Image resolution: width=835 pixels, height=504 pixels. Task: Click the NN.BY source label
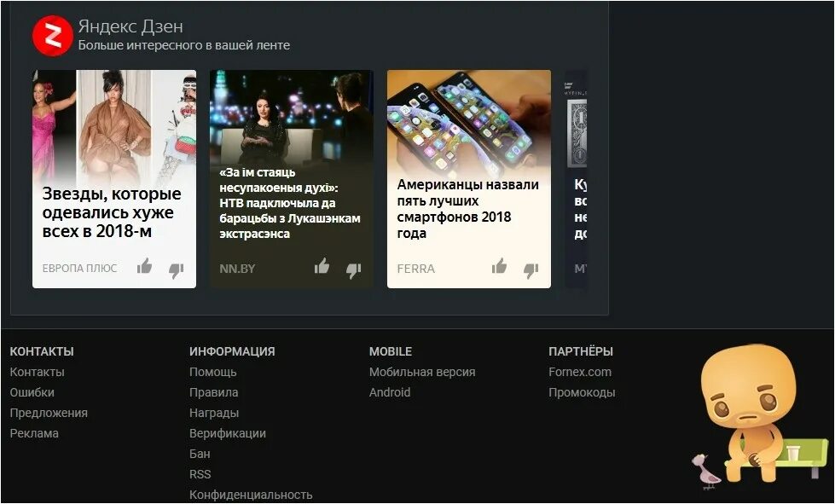[237, 269]
